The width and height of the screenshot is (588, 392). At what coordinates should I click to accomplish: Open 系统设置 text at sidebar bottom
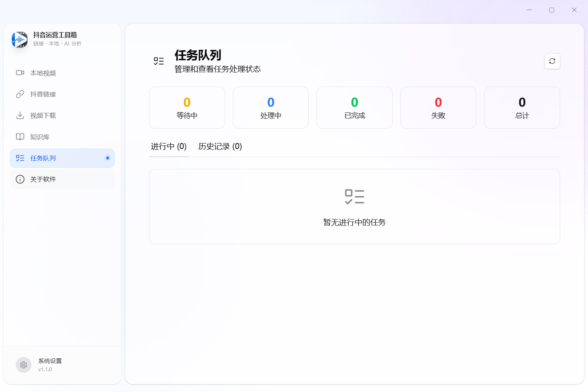coord(50,361)
